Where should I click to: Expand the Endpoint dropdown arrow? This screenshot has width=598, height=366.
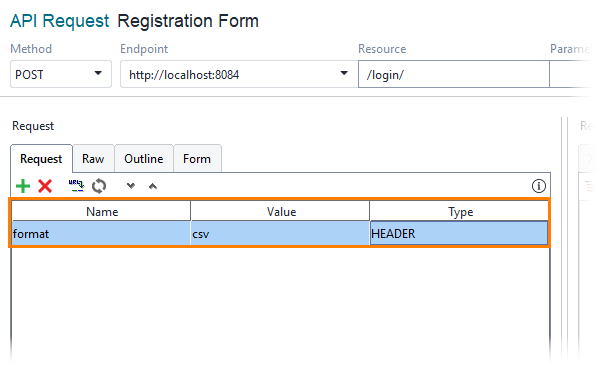(344, 73)
